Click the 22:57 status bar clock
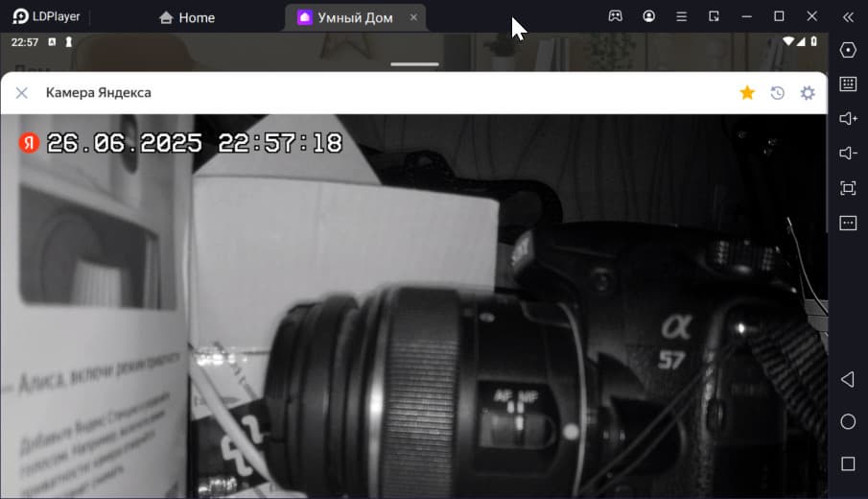Viewport: 868px width, 499px height. [25, 42]
